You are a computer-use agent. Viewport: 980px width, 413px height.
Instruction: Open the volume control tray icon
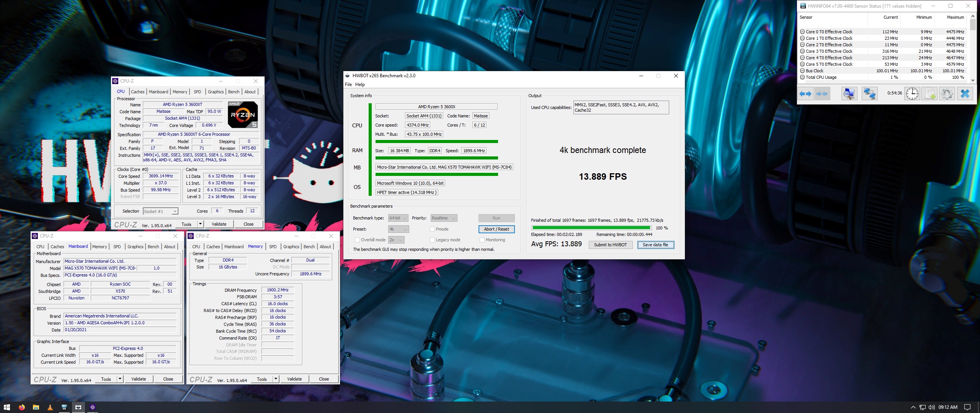(931, 407)
